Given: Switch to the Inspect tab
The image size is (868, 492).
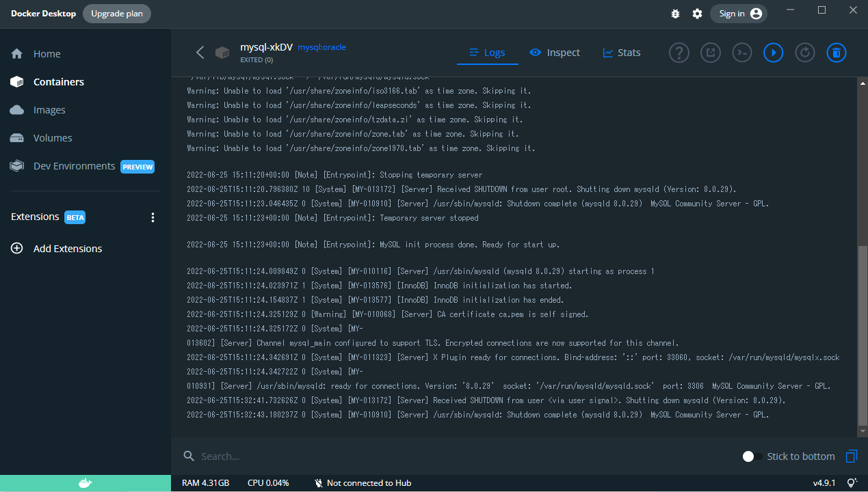Looking at the screenshot, I should click(x=555, y=53).
